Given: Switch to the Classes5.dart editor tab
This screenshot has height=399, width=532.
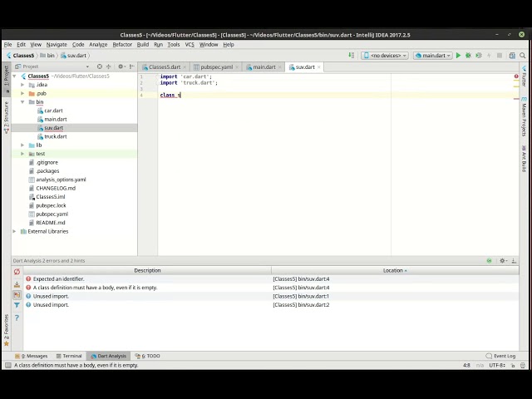Looking at the screenshot, I should point(165,67).
